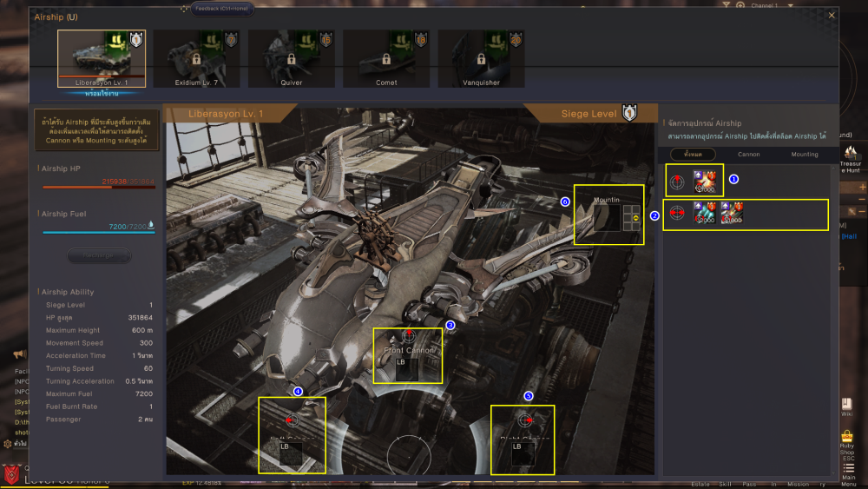Select the Liberasyon Lv. 1 airship thumbnail
The image size is (868, 489).
point(102,59)
